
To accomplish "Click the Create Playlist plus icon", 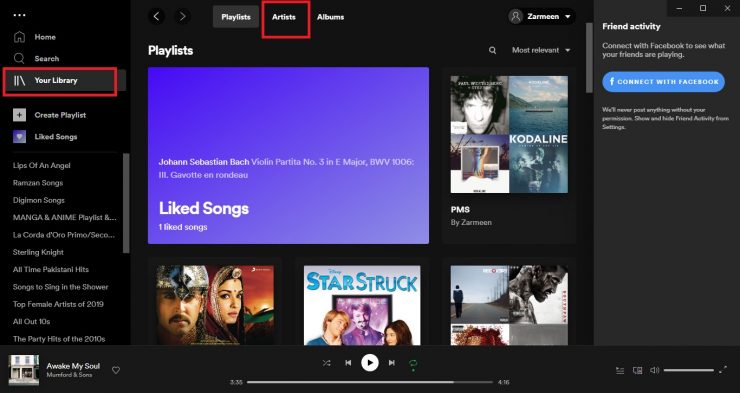I will tap(19, 115).
